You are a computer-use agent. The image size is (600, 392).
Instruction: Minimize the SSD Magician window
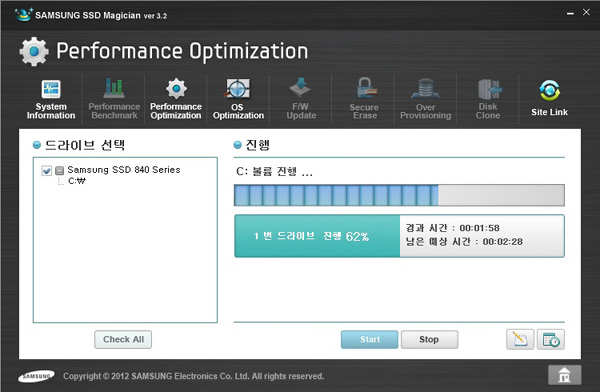point(570,13)
